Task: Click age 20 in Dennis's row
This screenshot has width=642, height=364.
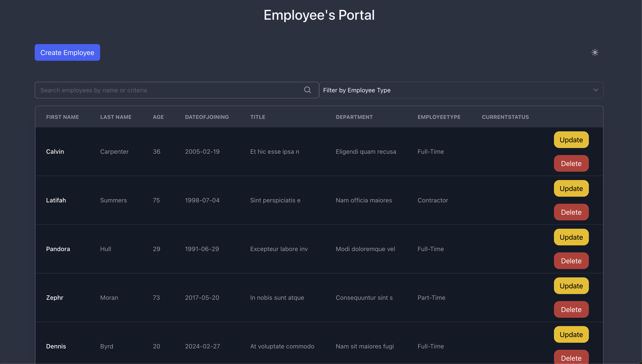Action: (x=156, y=346)
